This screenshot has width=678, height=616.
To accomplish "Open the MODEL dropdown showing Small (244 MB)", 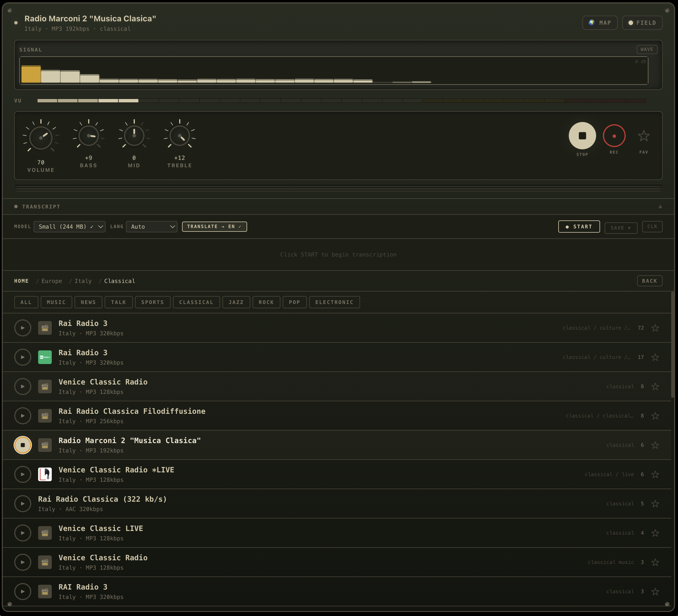I will click(x=69, y=226).
